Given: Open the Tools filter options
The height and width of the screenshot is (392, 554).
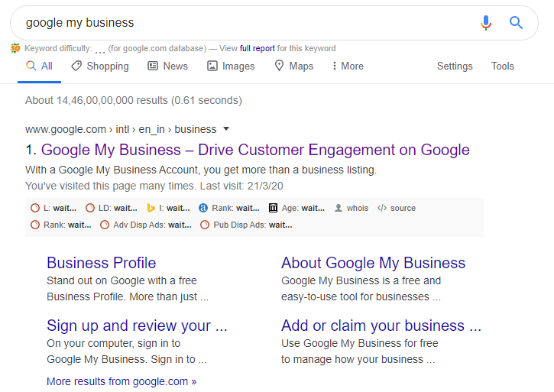Looking at the screenshot, I should point(502,66).
